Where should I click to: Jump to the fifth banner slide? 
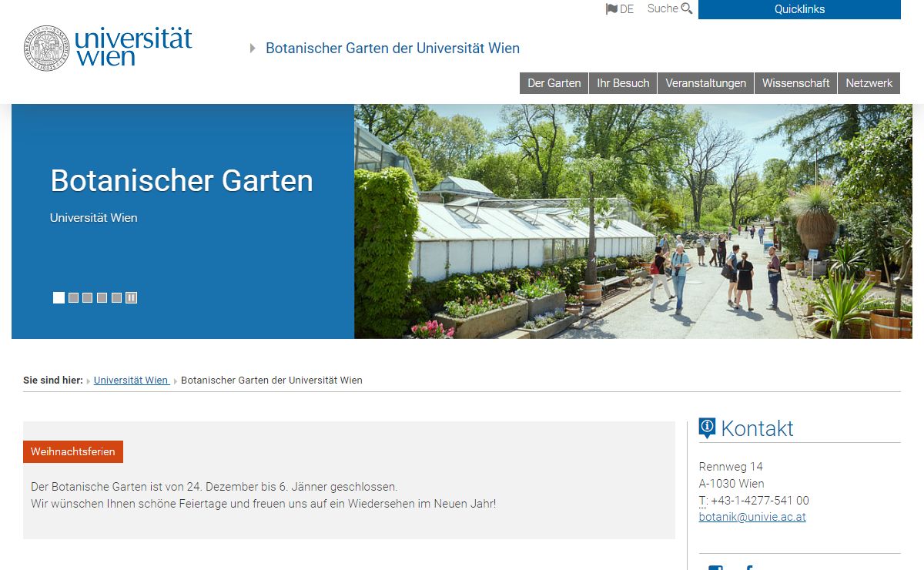[116, 297]
